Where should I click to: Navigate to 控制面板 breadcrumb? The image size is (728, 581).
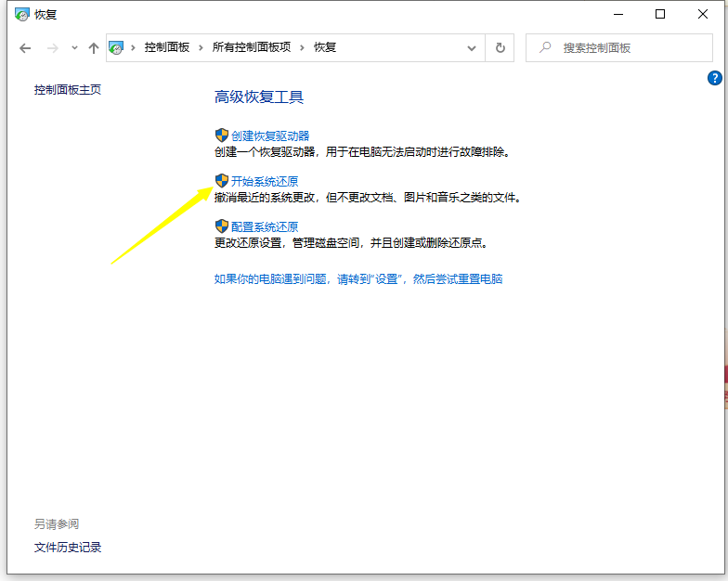pyautogui.click(x=166, y=47)
